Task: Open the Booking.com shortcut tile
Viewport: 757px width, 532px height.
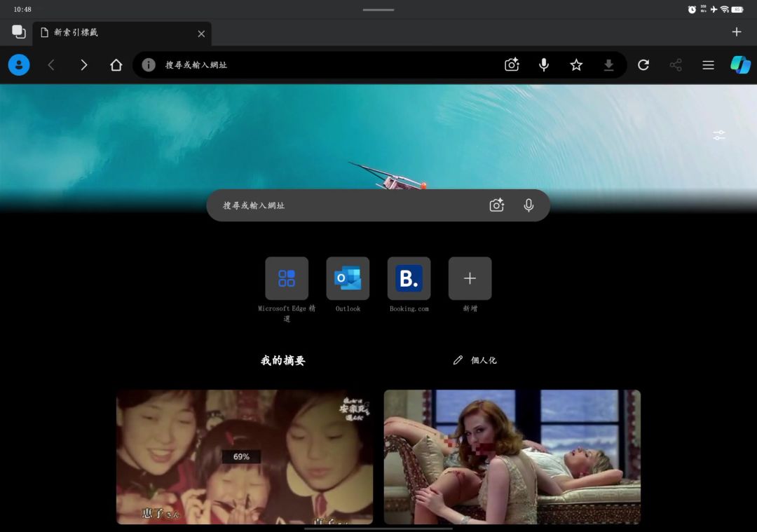Action: point(409,278)
